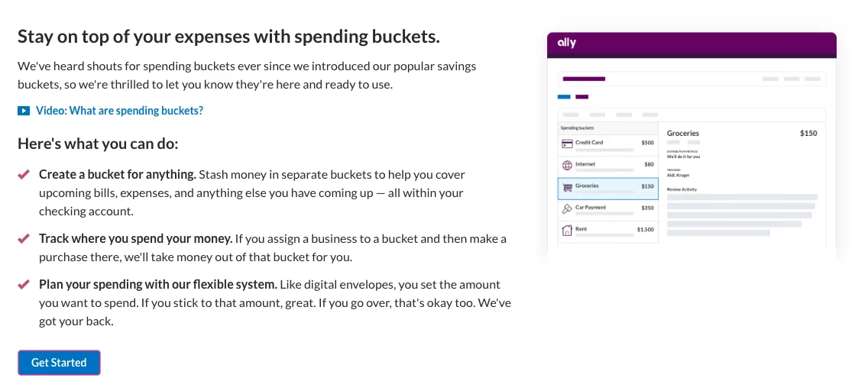Click the blue tab indicator in the preview
The width and height of the screenshot is (868, 391).
564,97
